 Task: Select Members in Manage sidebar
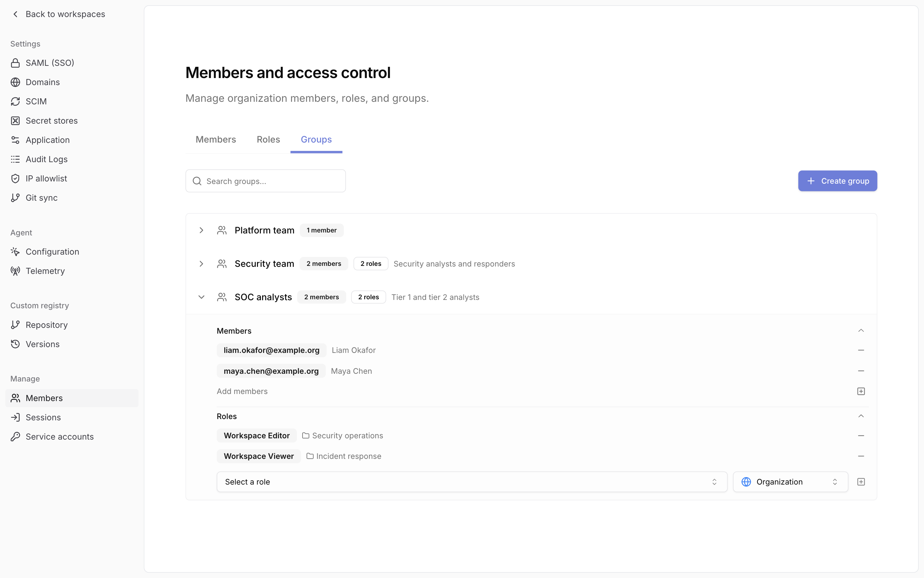[72, 398]
